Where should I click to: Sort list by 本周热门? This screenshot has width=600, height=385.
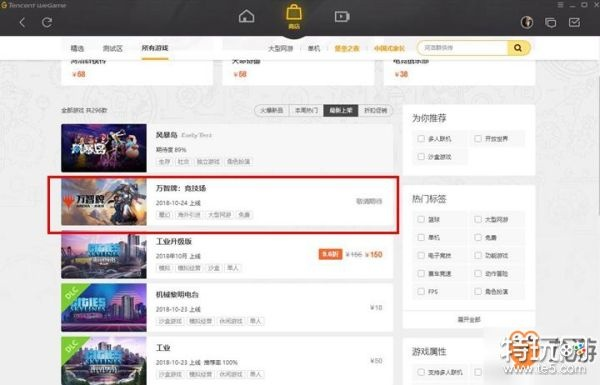pyautogui.click(x=307, y=110)
